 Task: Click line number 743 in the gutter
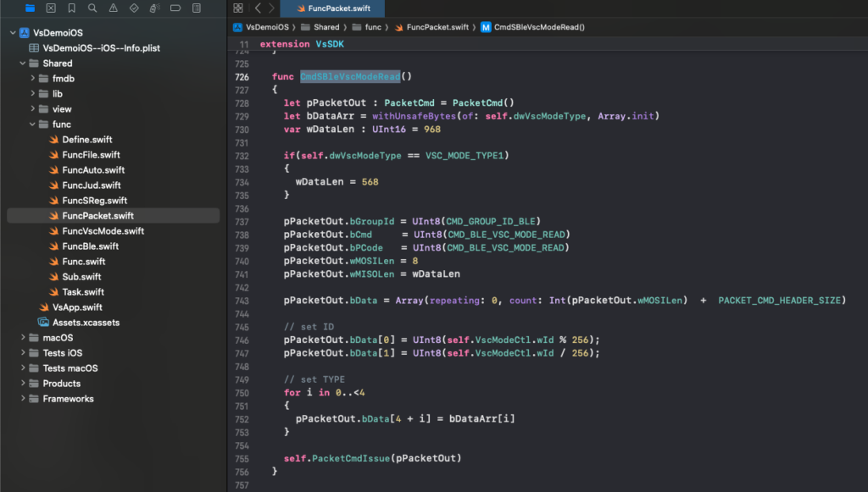click(x=241, y=301)
